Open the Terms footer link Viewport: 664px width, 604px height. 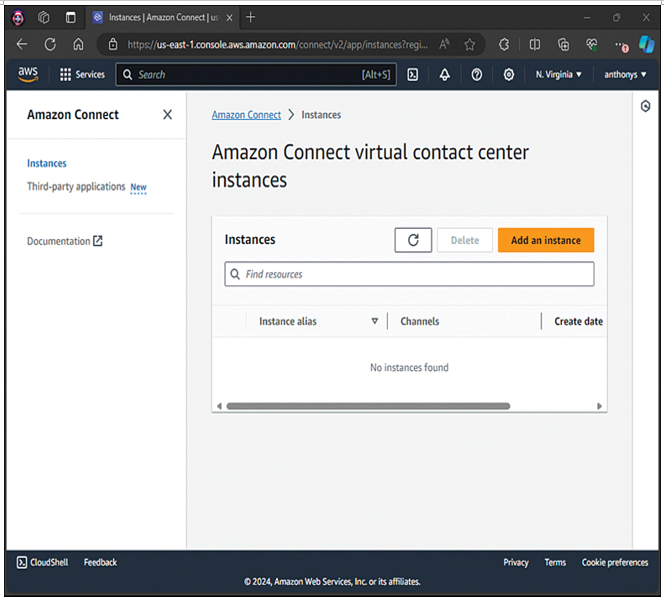coord(555,562)
